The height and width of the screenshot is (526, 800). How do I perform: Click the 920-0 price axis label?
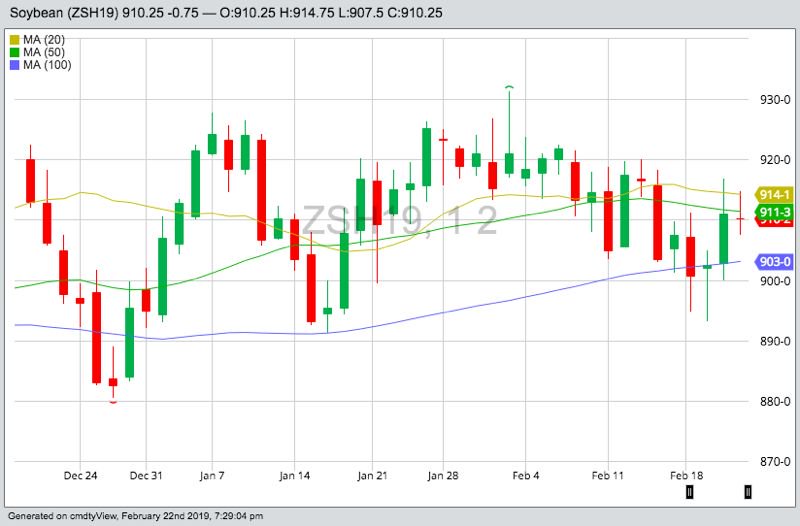[775, 160]
